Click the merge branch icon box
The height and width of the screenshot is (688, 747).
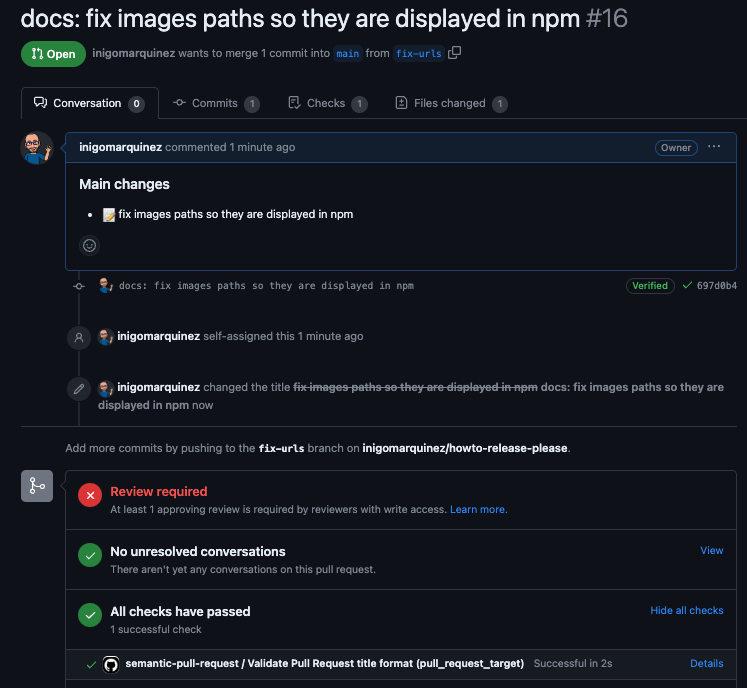37,486
